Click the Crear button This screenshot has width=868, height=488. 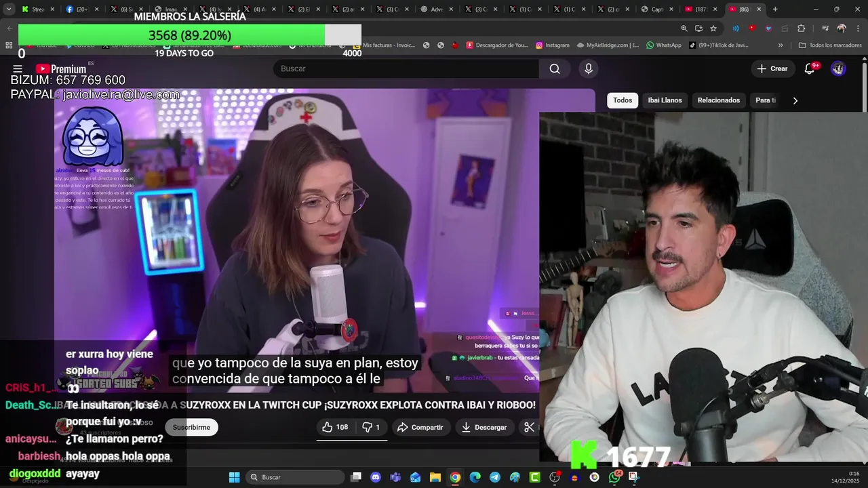pyautogui.click(x=772, y=68)
